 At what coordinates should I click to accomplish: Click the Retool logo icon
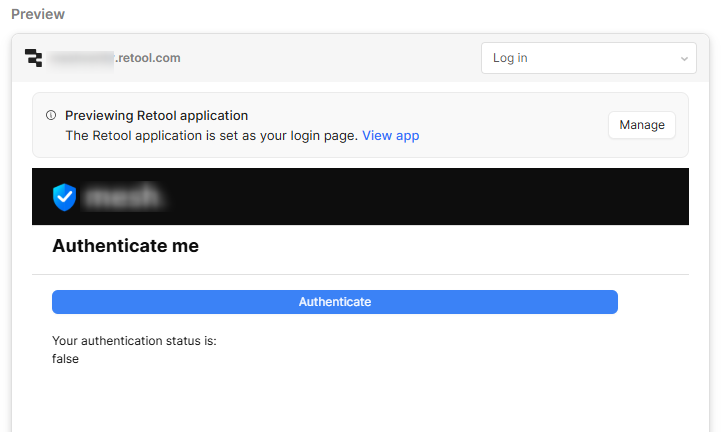(x=33, y=58)
